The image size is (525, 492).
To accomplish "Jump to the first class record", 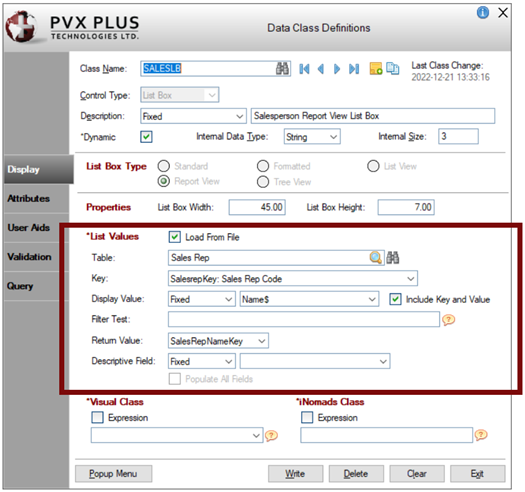I will point(304,69).
